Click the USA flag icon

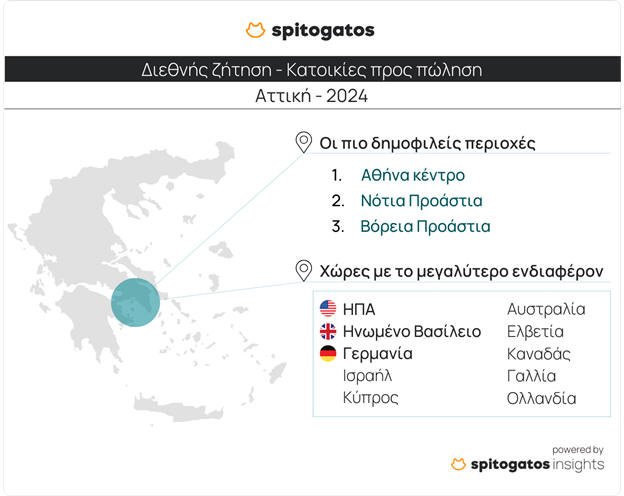coord(327,308)
